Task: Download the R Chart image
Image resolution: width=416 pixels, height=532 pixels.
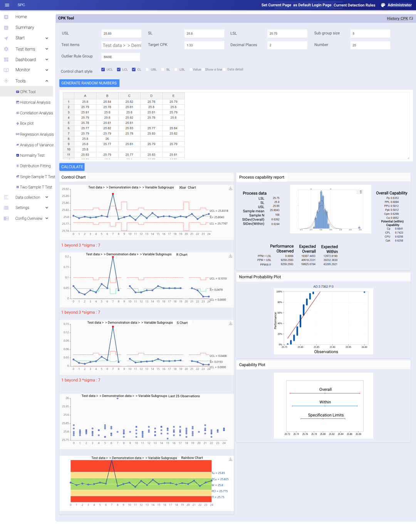Action: click(230, 256)
